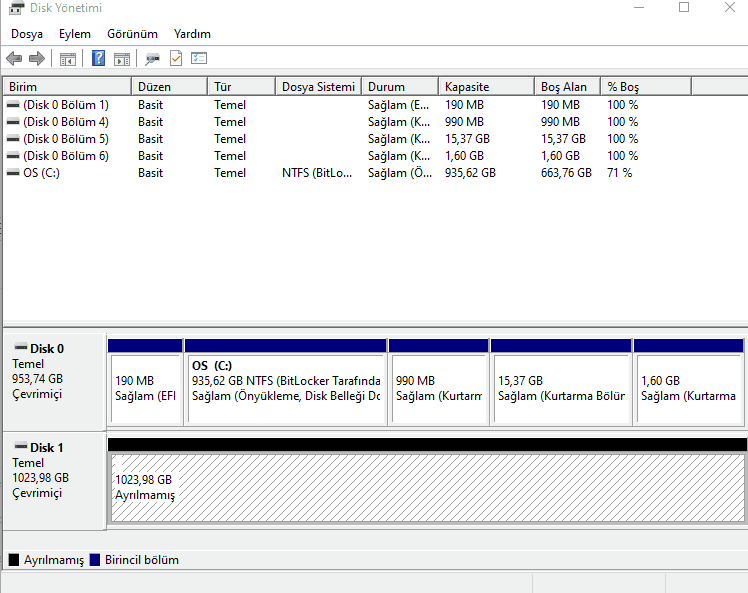Click the Disk 1 label panel

point(54,480)
